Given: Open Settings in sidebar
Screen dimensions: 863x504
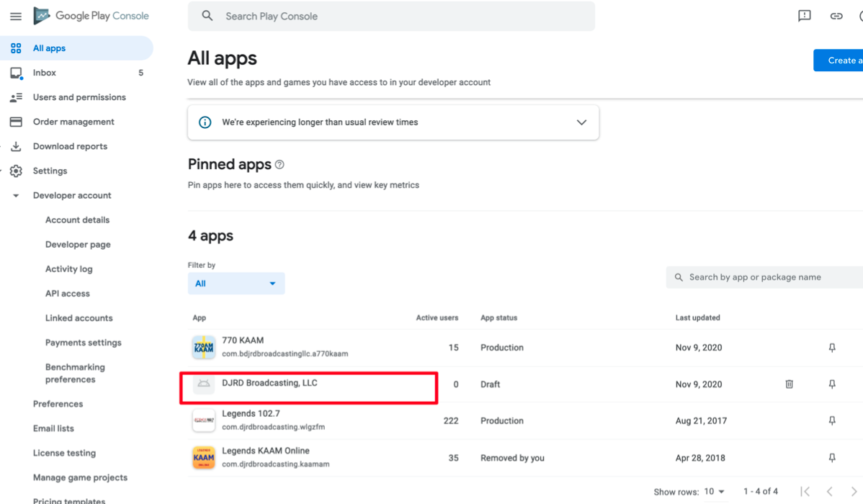Looking at the screenshot, I should tap(50, 171).
